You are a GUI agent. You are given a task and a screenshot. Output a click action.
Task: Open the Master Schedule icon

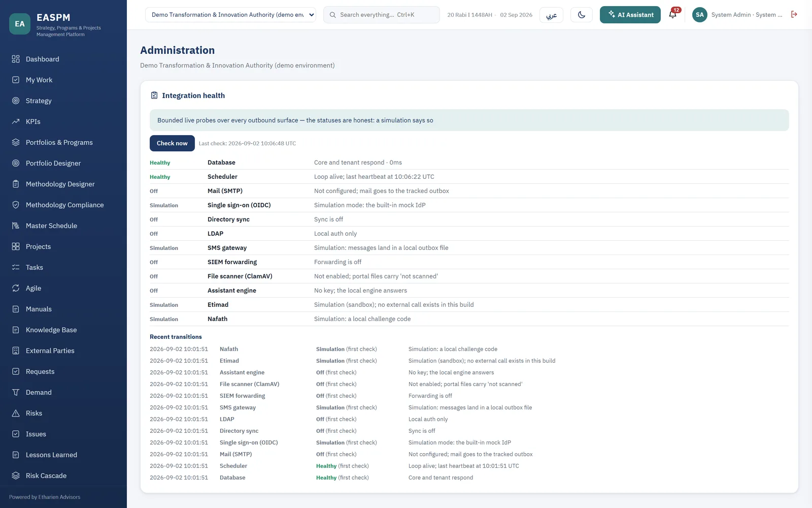(16, 226)
